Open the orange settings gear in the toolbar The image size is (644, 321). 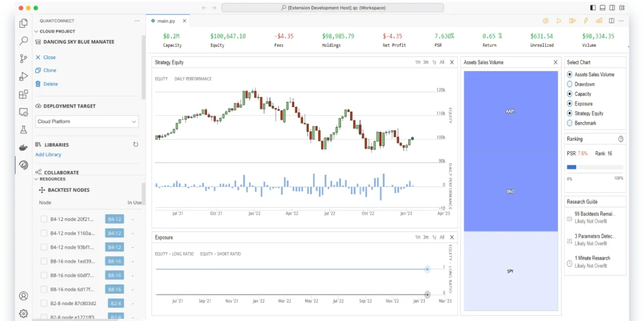click(x=545, y=20)
